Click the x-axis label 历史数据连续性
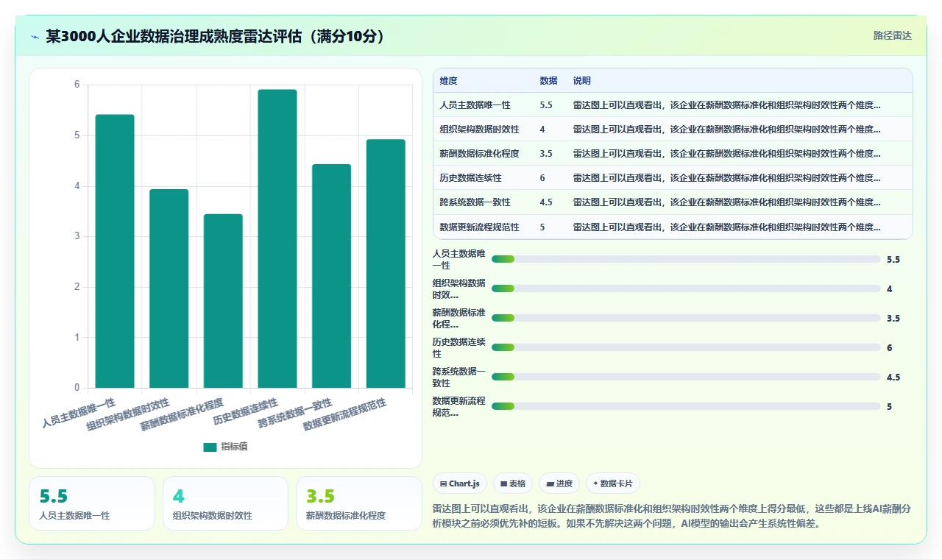Image resolution: width=942 pixels, height=560 pixels. click(247, 411)
